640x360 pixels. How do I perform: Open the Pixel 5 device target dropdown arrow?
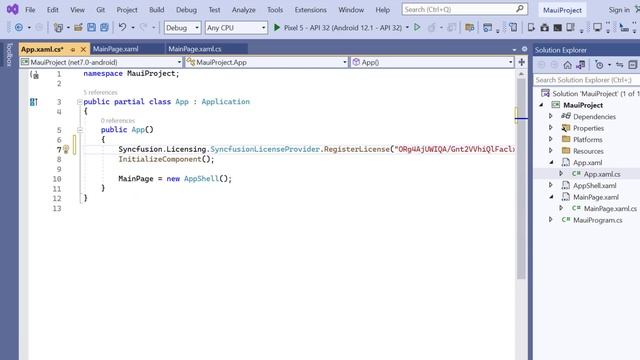point(407,28)
